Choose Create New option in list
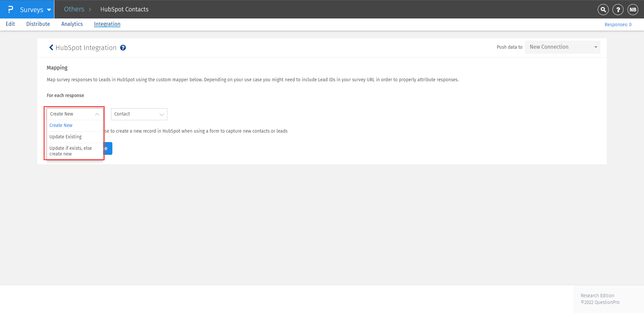 (75, 125)
